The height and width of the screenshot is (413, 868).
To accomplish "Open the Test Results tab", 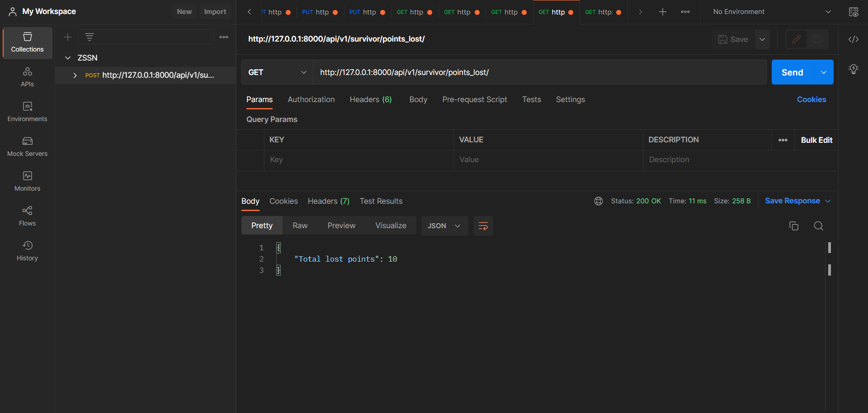I will [x=381, y=201].
